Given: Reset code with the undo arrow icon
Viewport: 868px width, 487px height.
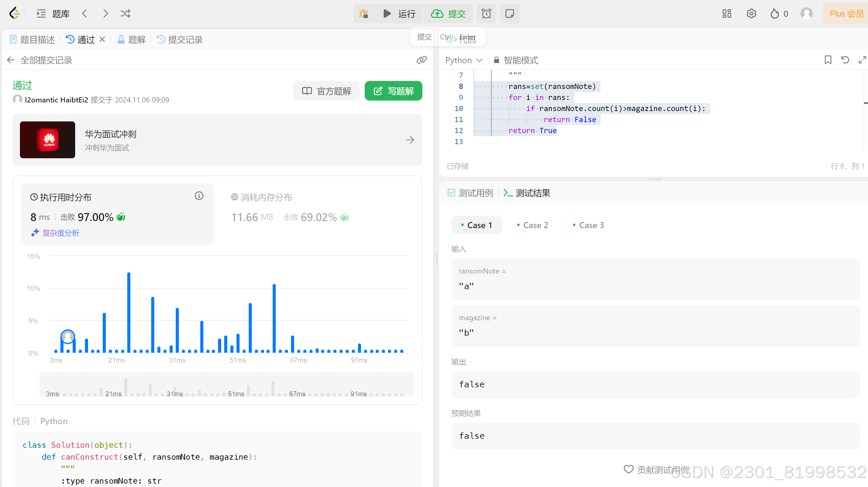Looking at the screenshot, I should point(845,60).
